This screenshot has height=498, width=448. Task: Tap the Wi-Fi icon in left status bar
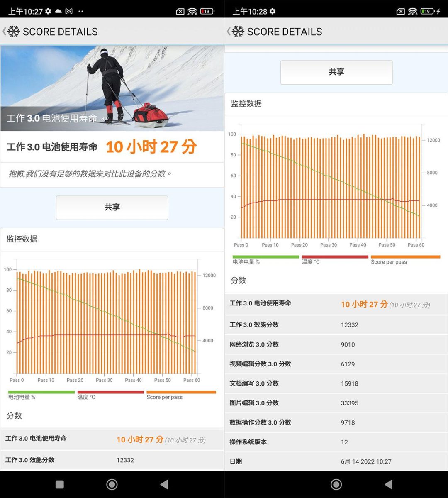coord(192,11)
